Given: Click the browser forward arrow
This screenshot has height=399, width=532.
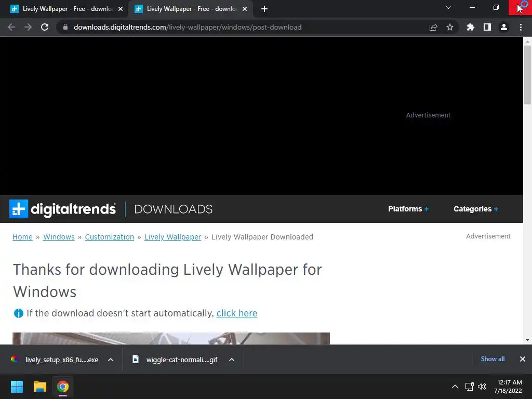Looking at the screenshot, I should pos(28,27).
